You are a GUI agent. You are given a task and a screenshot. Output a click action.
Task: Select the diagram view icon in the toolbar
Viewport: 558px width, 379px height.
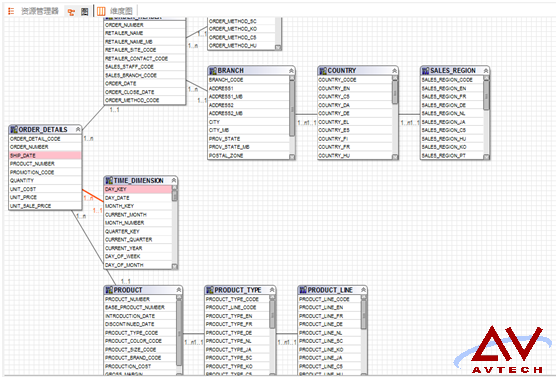click(x=84, y=12)
